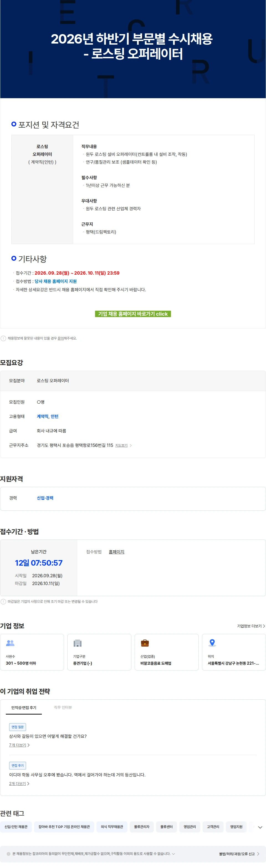
Task: Expand 7개 더보기 interview questions
Action: pos(19,745)
